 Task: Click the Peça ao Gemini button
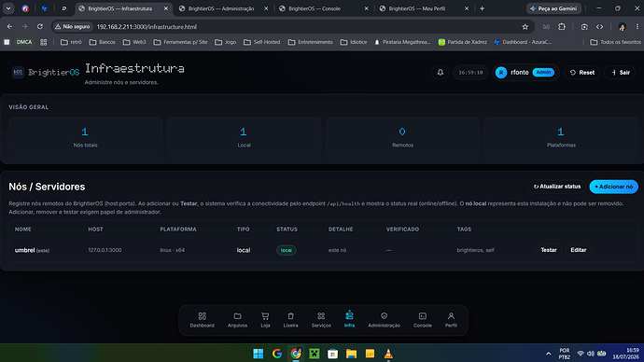click(553, 8)
